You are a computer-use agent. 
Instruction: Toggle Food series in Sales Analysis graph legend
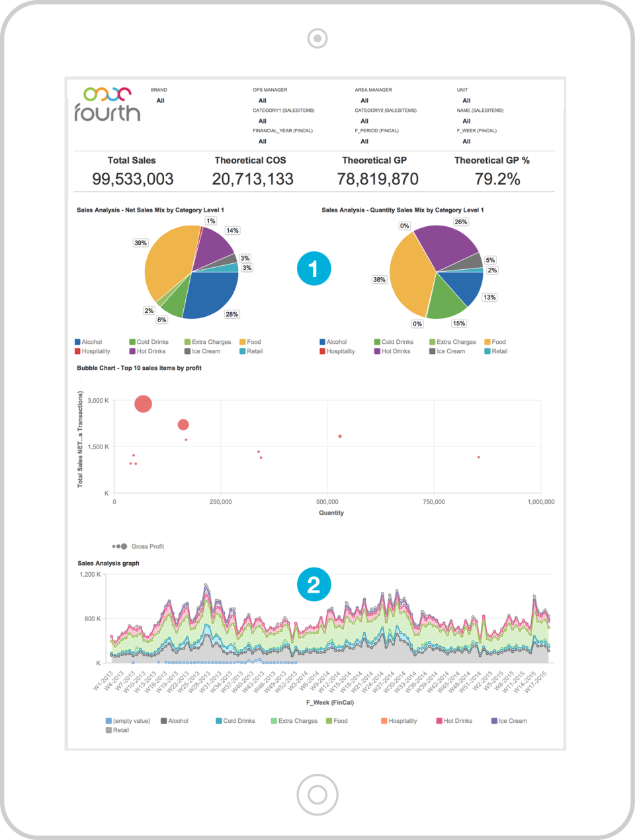[x=337, y=721]
